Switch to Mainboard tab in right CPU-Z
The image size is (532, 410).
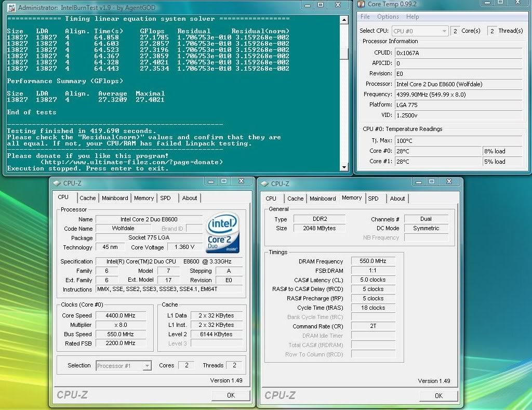pos(322,199)
